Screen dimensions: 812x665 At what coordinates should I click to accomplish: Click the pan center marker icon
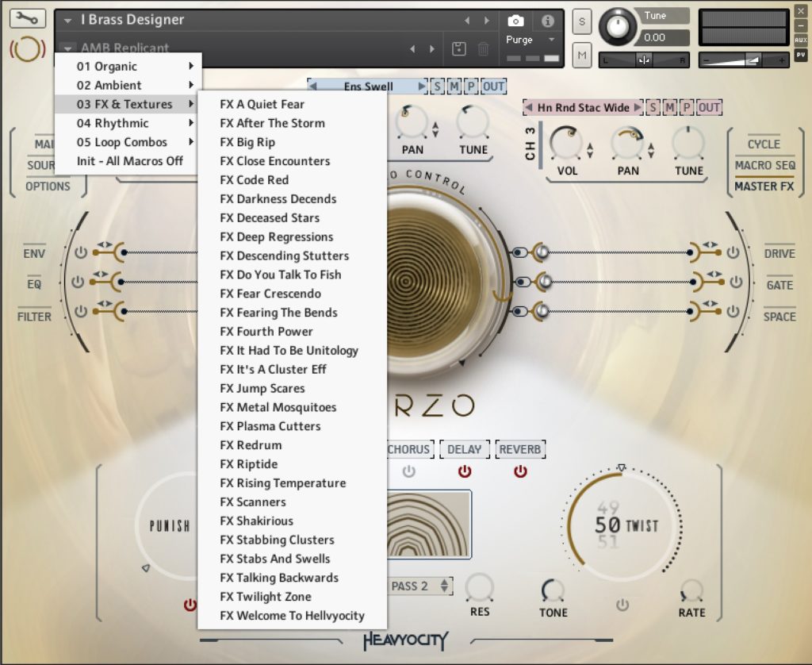[644, 60]
